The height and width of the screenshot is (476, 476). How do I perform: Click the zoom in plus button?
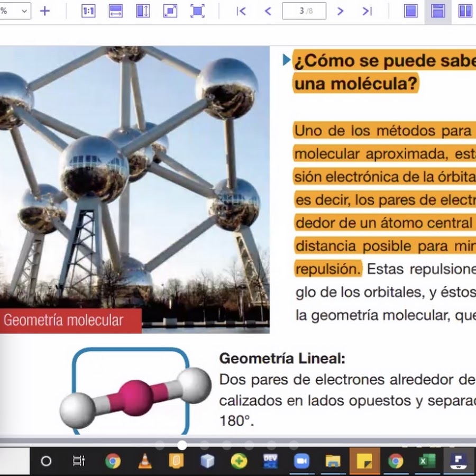point(45,11)
